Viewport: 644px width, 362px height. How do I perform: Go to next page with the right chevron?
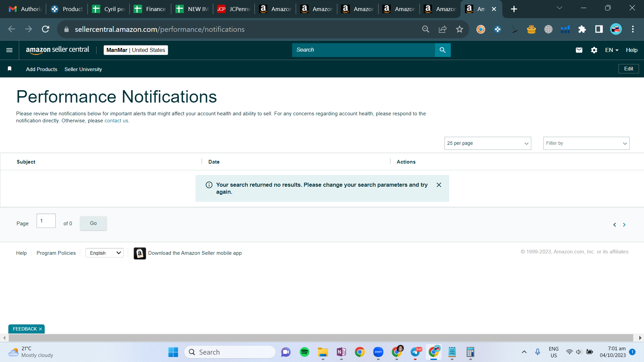click(624, 225)
